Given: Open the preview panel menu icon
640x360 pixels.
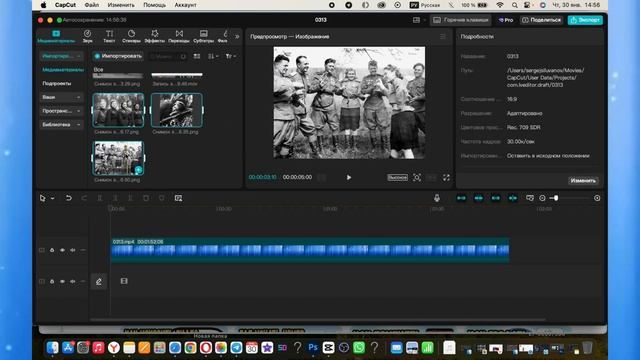Looking at the screenshot, I should 443,37.
